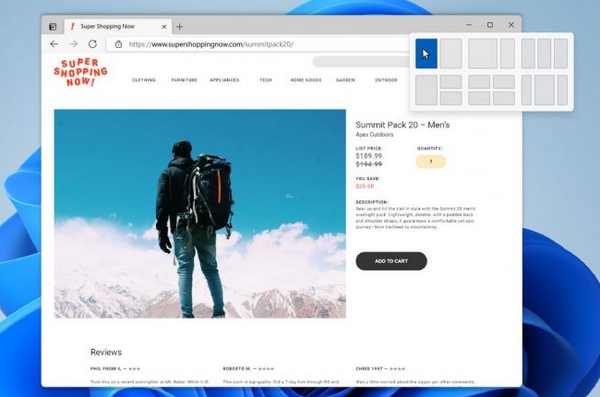Snap window to wide left two-thirds zone
The image size is (600, 397).
point(483,54)
